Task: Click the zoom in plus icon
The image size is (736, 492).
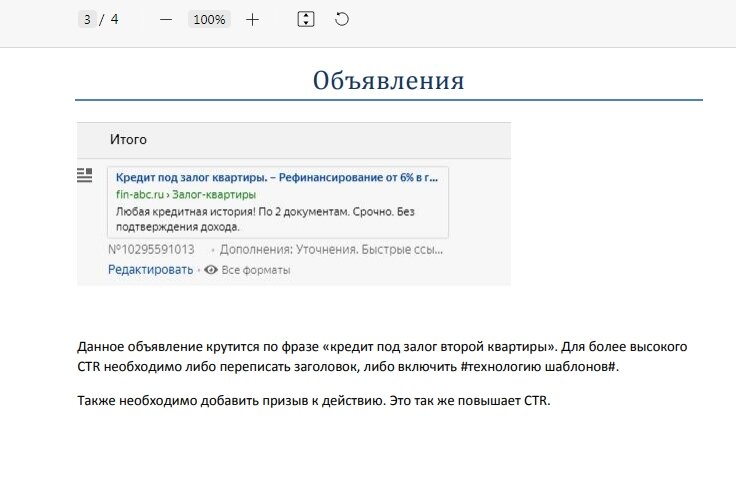Action: pyautogui.click(x=252, y=20)
